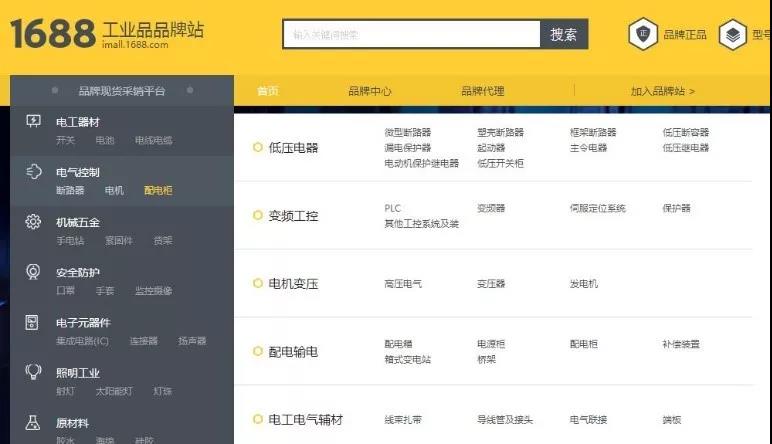This screenshot has height=444, width=772.
Task: Switch to the 品牌中心 tab
Action: (x=369, y=91)
